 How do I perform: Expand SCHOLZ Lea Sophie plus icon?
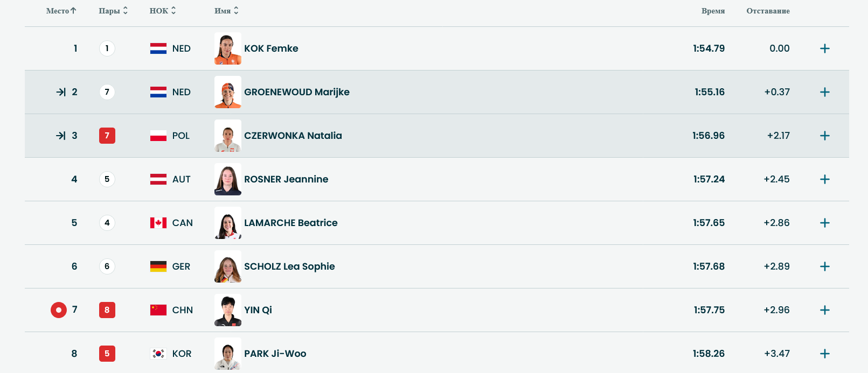click(824, 266)
